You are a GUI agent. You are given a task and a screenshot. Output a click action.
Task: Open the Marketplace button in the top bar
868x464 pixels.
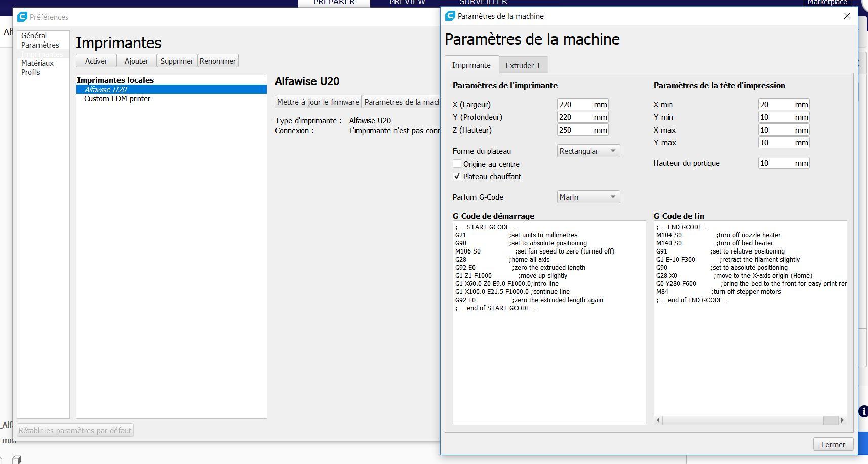click(x=827, y=3)
